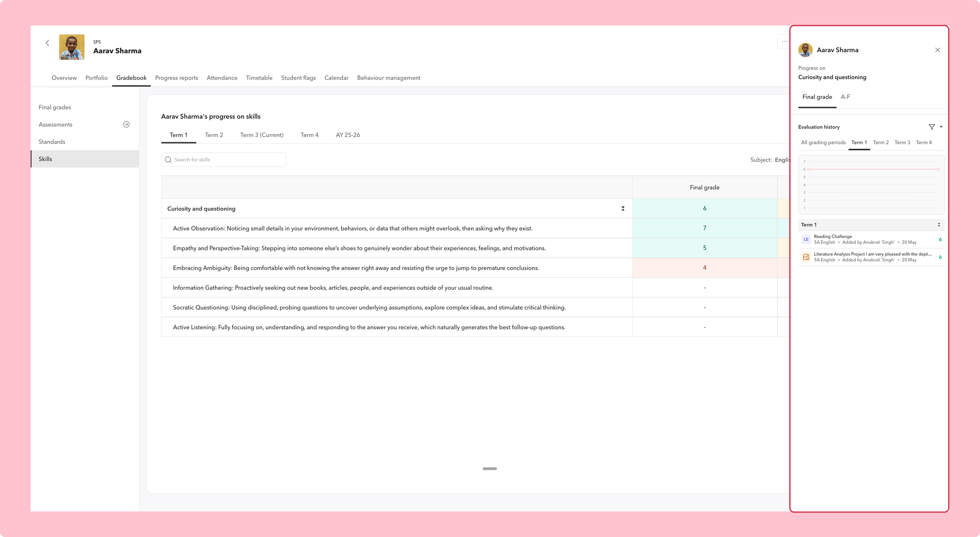The width and height of the screenshot is (980, 537).
Task: Open the Literature Analysis Project evaluation entry
Action: 871,257
